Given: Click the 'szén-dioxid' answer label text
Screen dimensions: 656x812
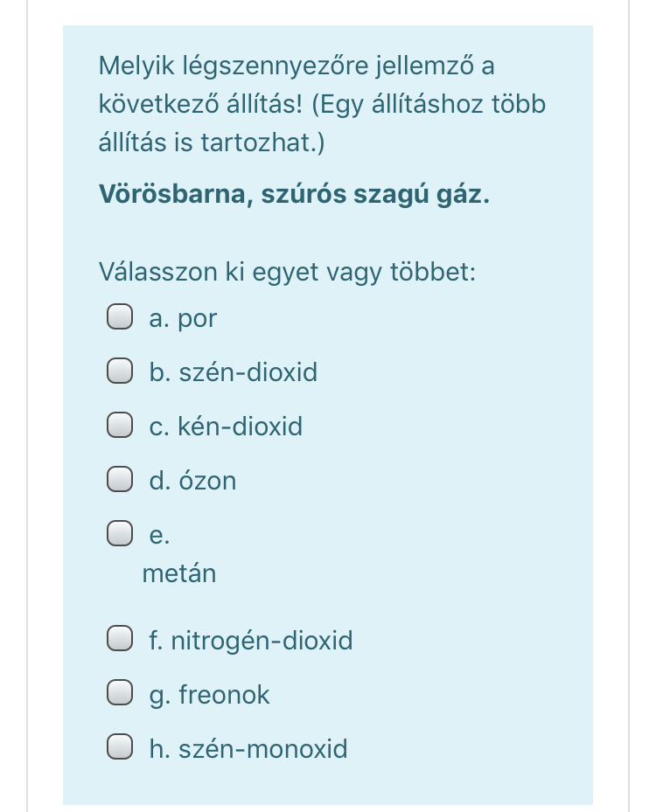Looking at the screenshot, I should point(248,373).
